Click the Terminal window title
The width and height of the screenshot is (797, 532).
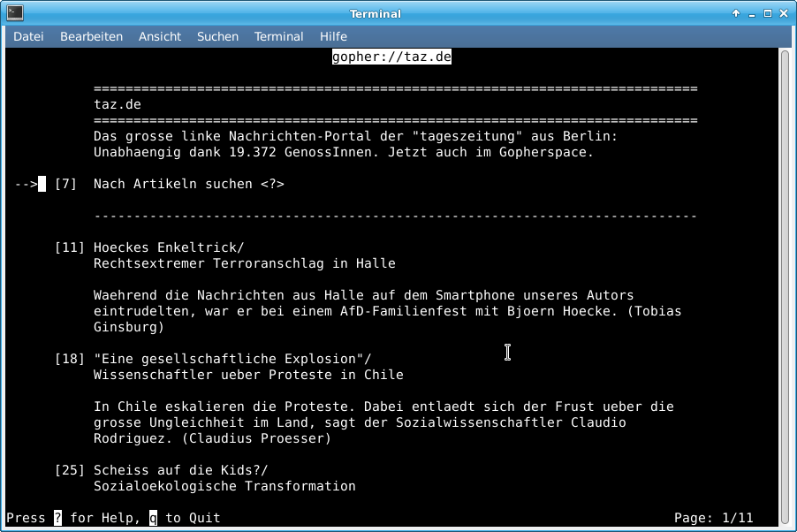(376, 14)
